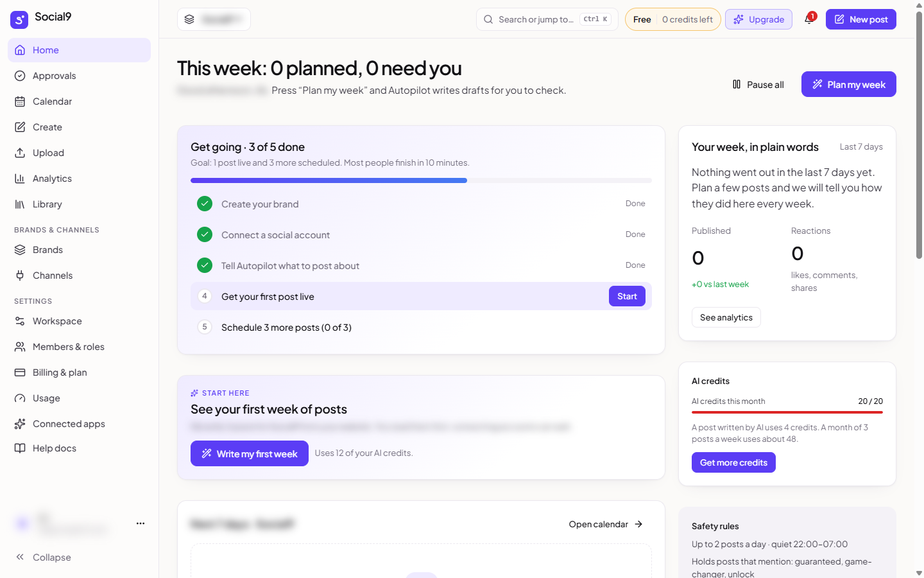Click green check beside Connect a social account
924x578 pixels.
[x=205, y=234]
